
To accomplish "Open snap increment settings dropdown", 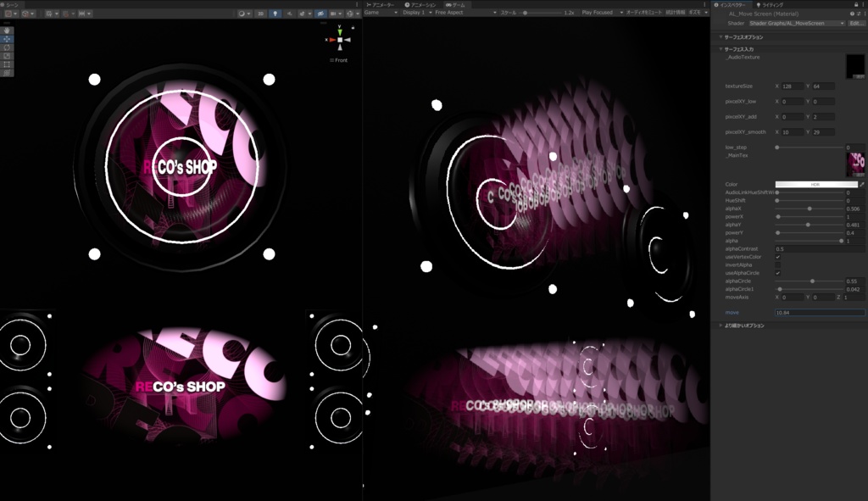I will [x=84, y=14].
